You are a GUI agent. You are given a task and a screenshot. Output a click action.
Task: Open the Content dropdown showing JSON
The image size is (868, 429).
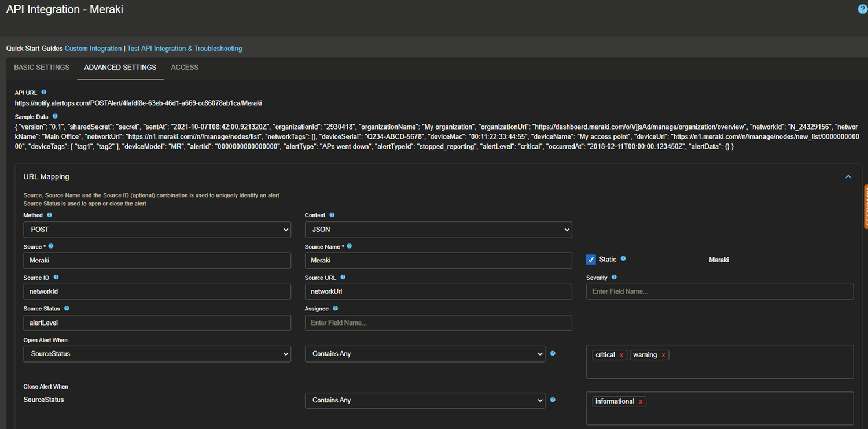(x=437, y=230)
